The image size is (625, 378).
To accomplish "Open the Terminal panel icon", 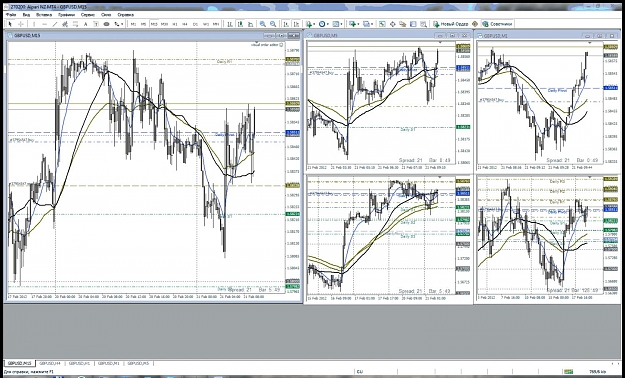I will point(413,24).
